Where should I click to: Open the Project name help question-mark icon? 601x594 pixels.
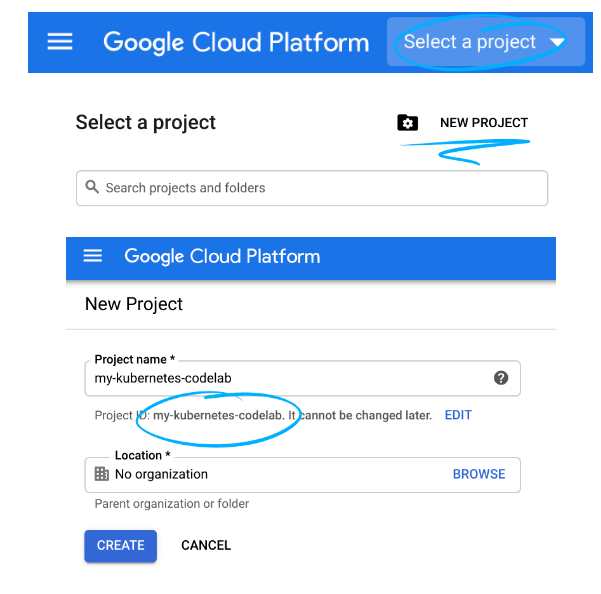pos(501,378)
